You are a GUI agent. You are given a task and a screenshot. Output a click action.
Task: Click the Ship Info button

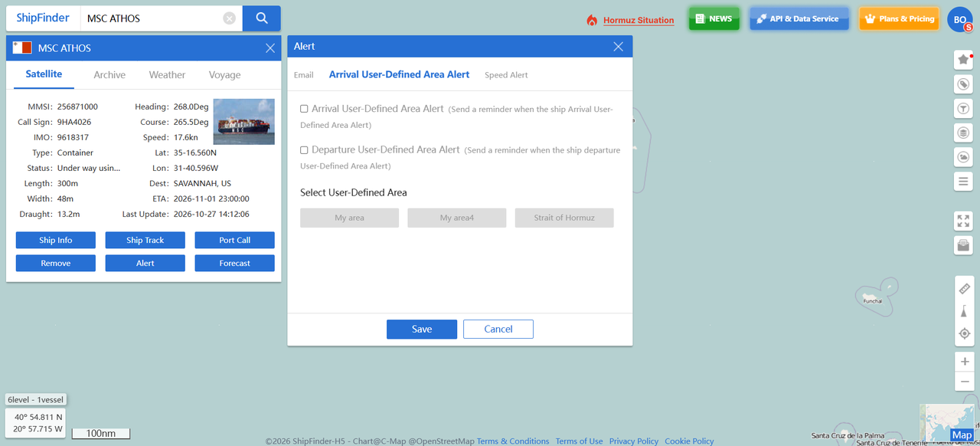tap(56, 241)
